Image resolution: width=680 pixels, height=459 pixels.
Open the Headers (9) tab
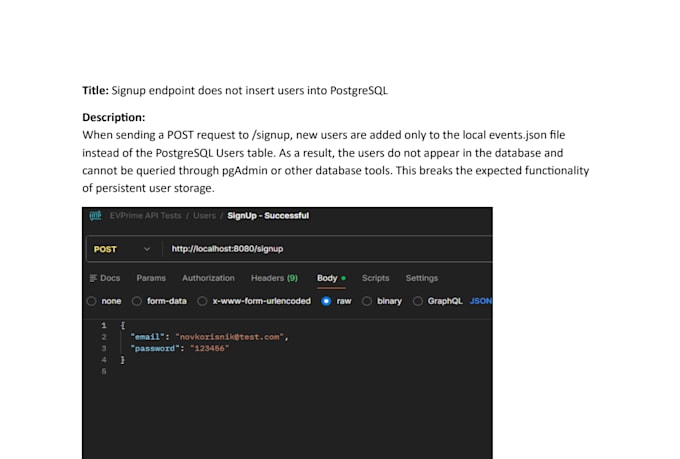coord(275,278)
